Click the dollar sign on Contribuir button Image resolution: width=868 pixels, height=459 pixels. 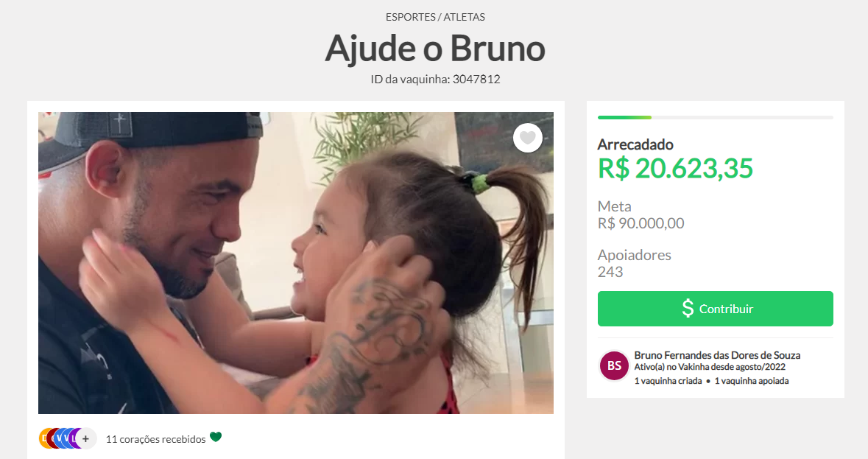pyautogui.click(x=688, y=309)
